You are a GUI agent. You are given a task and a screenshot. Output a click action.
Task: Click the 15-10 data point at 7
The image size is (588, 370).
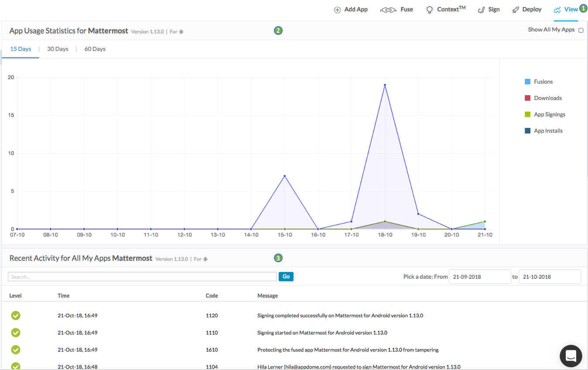tap(285, 176)
